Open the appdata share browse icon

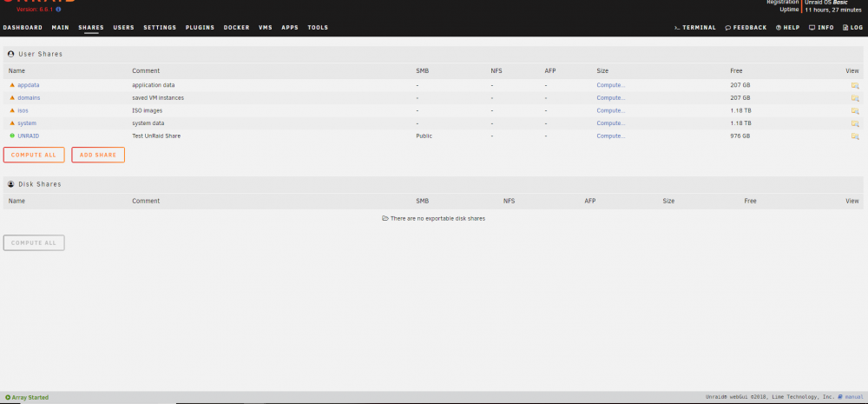coord(855,85)
